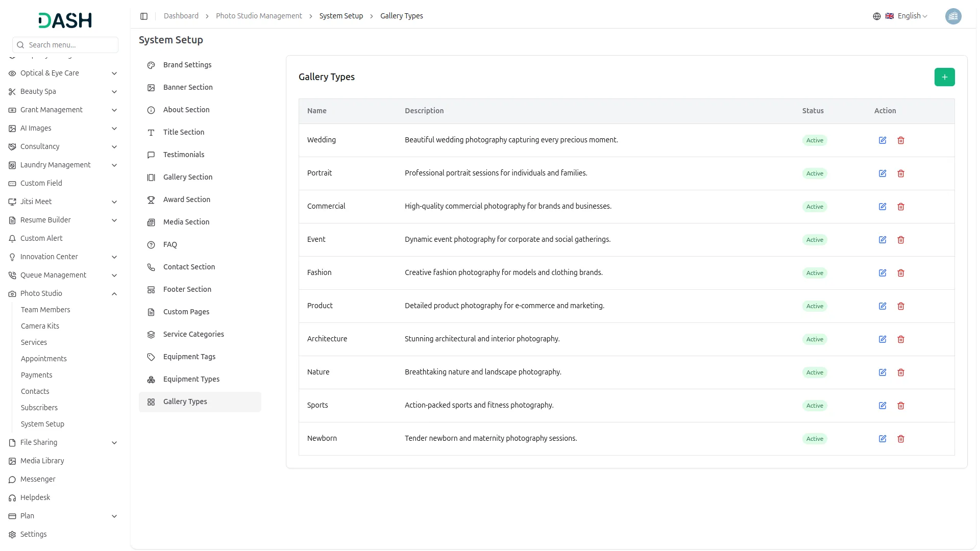Click the Search menu input field
This screenshot has width=980, height=551.
70,45
